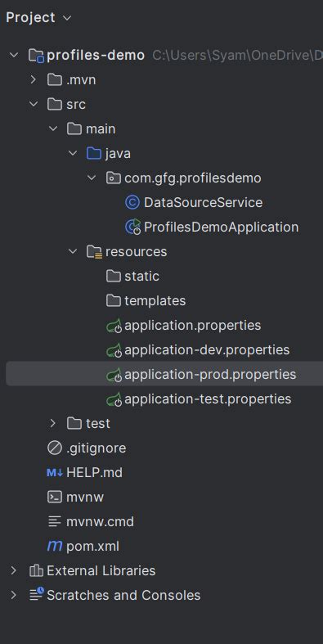This screenshot has height=644, width=323.
Task: Click the .gitignore ignored-file icon
Action: [55, 448]
